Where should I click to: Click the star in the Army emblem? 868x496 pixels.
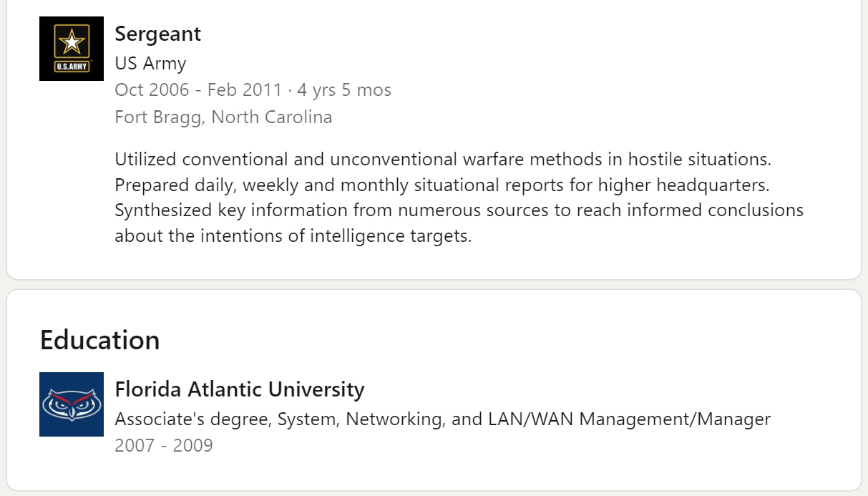tap(72, 42)
